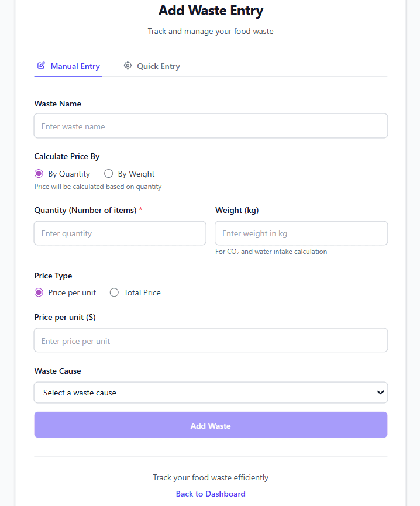Focus the Enter weight in kg field
Image resolution: width=420 pixels, height=506 pixels.
301,233
